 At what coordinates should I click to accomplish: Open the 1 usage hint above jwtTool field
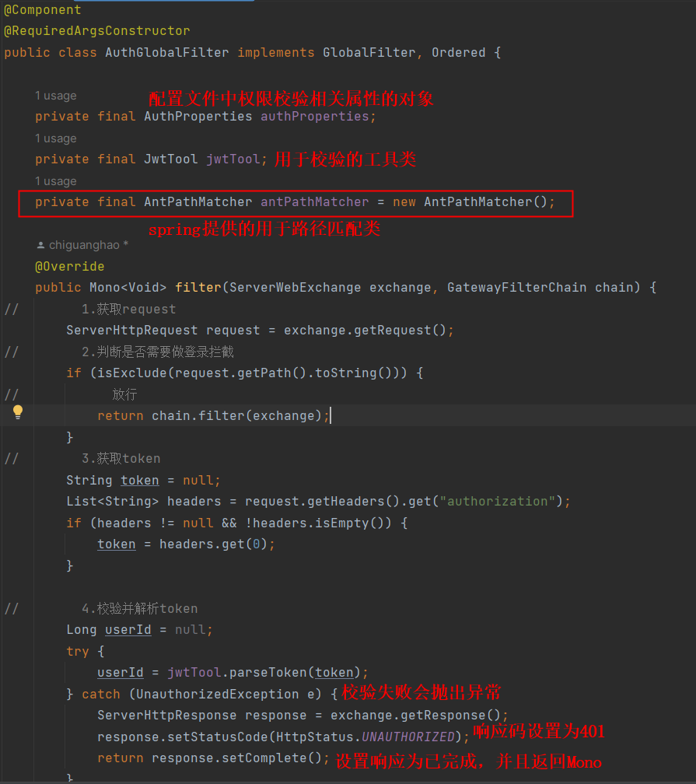tap(55, 138)
